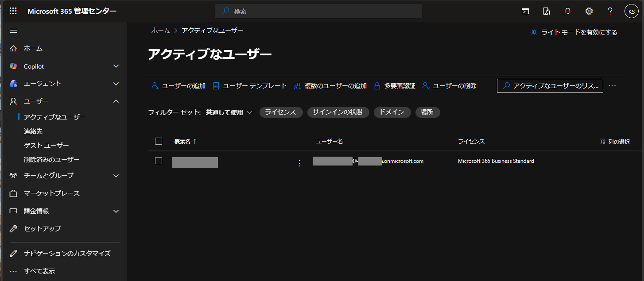
Task: Open the toolbar more options ellipsis
Action: tap(612, 86)
